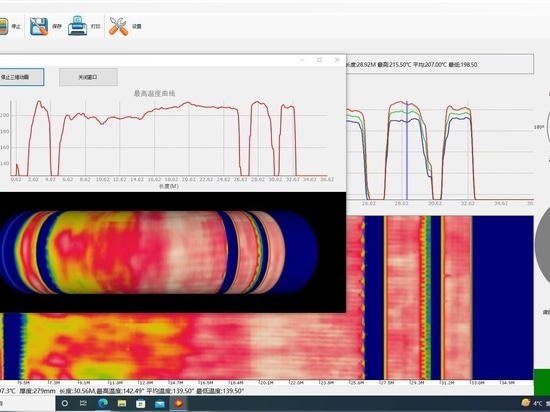Click the thermal scan heat map in main window
This screenshot has height=412, width=550.
(x=267, y=347)
